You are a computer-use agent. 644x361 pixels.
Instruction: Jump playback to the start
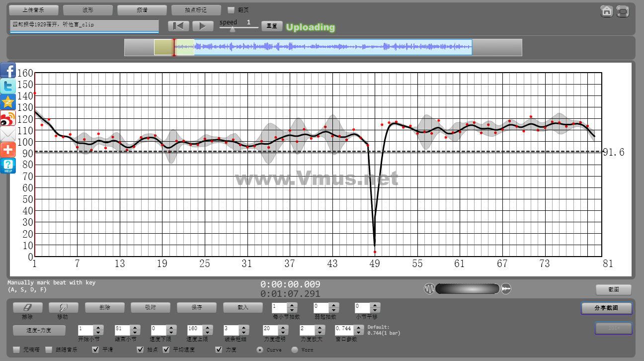click(x=178, y=26)
